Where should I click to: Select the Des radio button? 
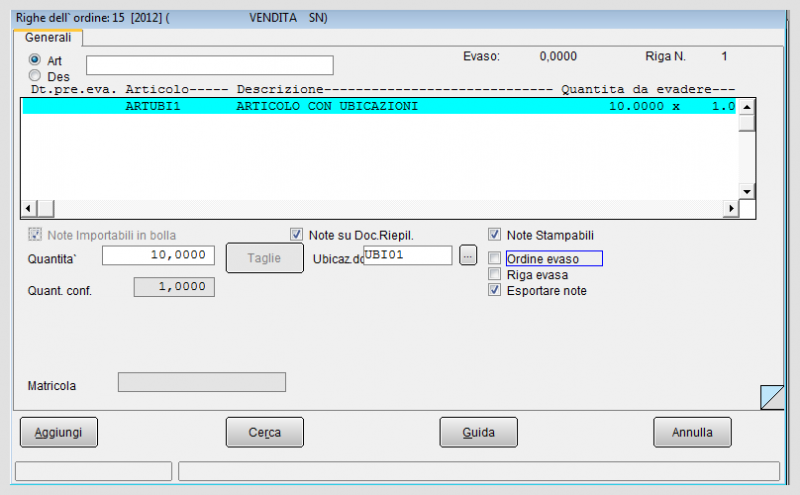(35, 76)
